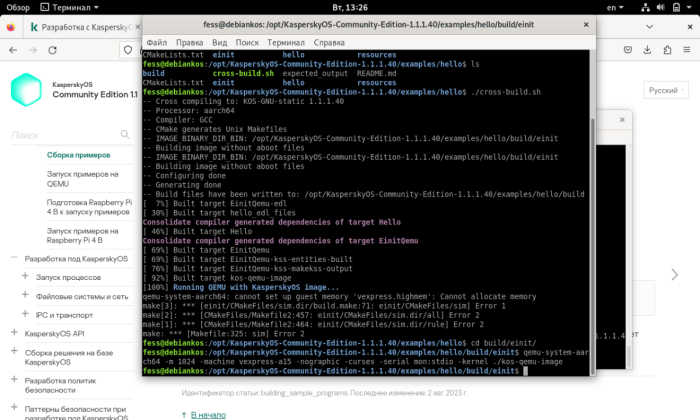The image size is (700, 420).
Task: Open terminal 'Терминал' menu
Action: [286, 42]
